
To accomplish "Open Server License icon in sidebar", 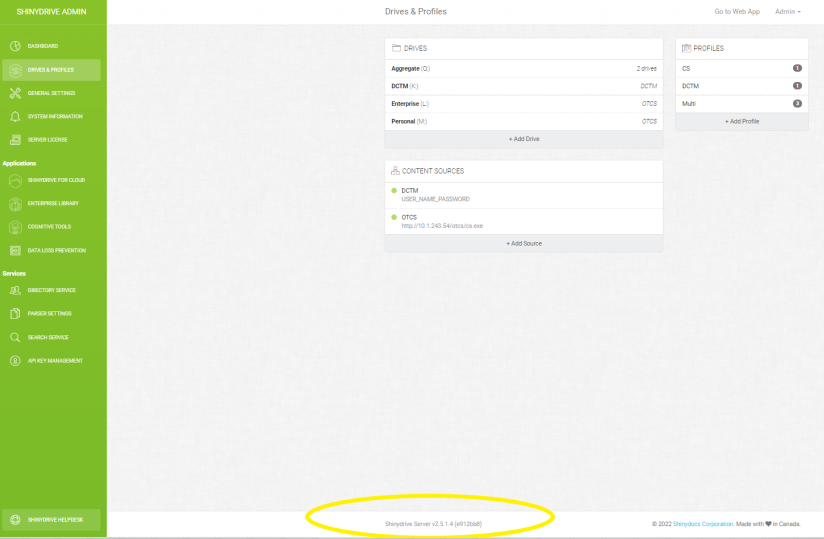I will coord(15,140).
